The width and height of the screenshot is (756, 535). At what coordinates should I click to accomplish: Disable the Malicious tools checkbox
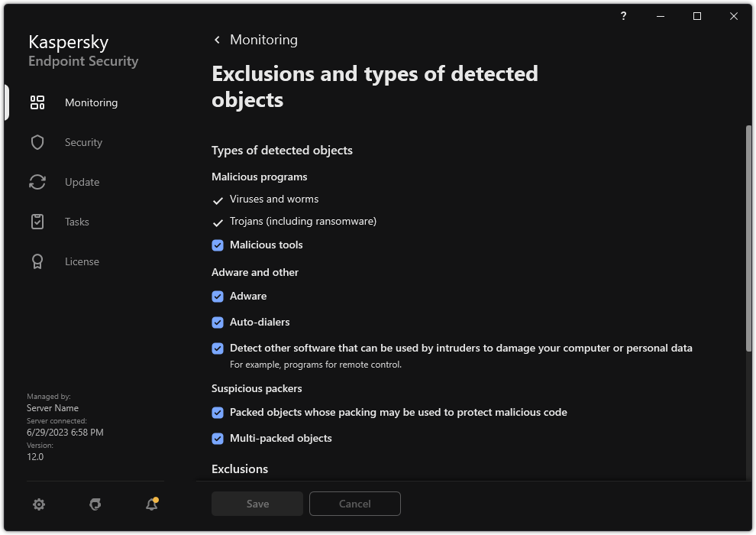click(216, 245)
